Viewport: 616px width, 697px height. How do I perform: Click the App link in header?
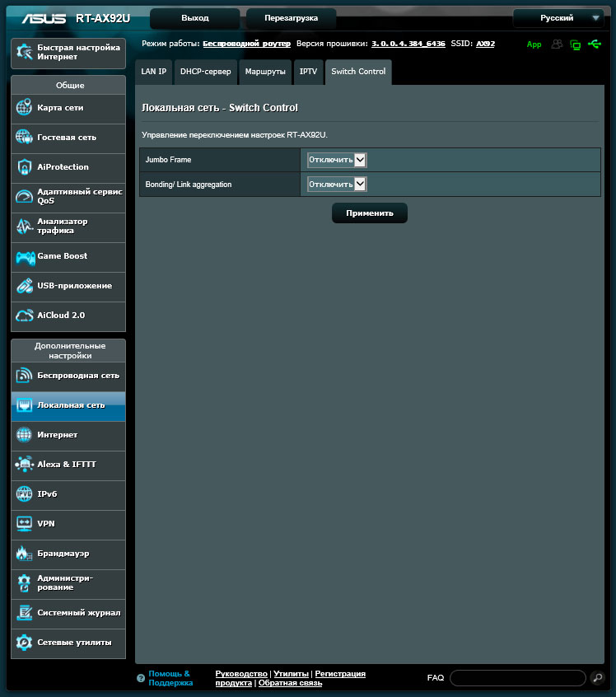[534, 44]
